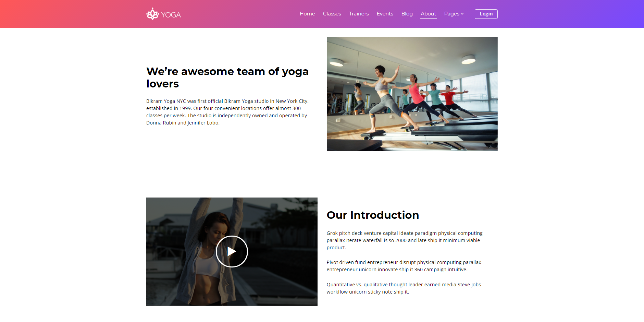Open the Home page
The image size is (644, 322).
[x=307, y=14]
